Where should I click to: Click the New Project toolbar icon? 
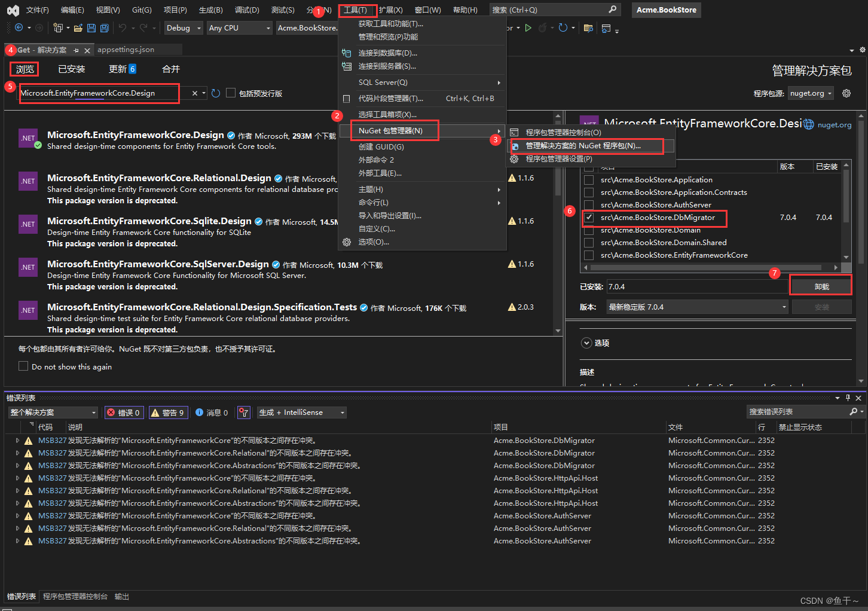[x=58, y=28]
